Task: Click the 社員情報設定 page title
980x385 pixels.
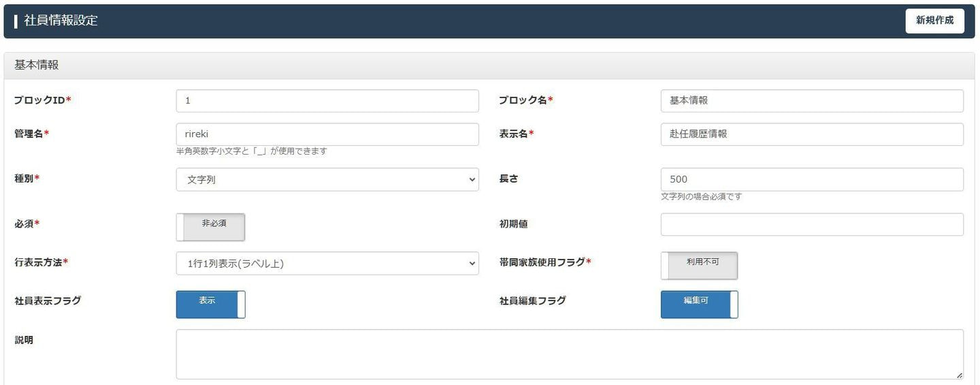Action: click(61, 20)
